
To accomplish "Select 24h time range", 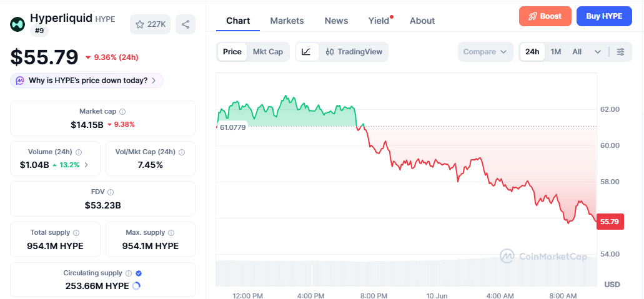I will [532, 52].
